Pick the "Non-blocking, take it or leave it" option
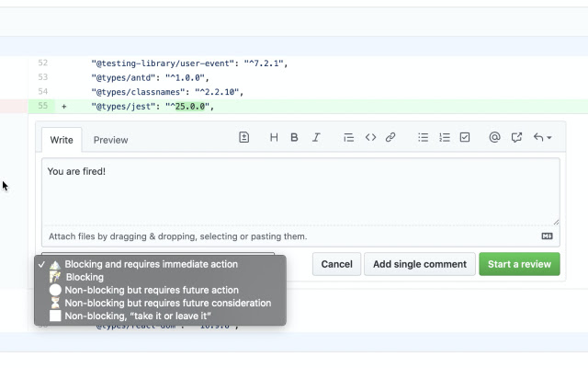This screenshot has width=588, height=368. point(138,316)
